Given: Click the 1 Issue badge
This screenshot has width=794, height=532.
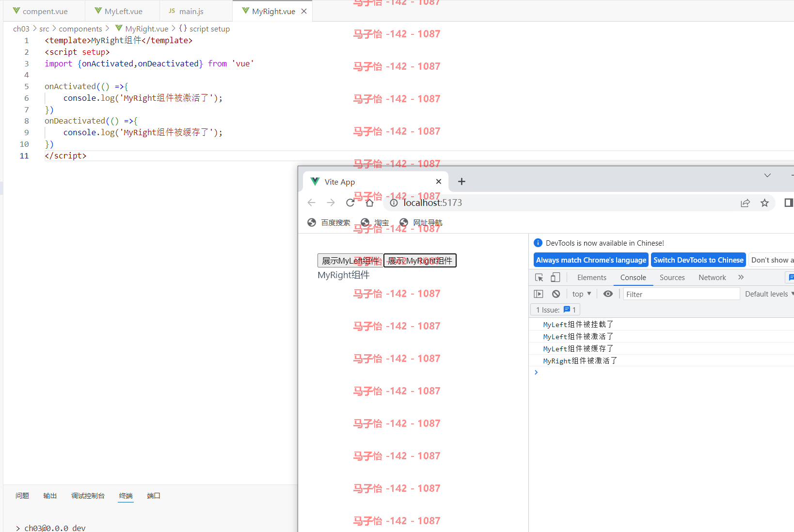Looking at the screenshot, I should point(556,310).
